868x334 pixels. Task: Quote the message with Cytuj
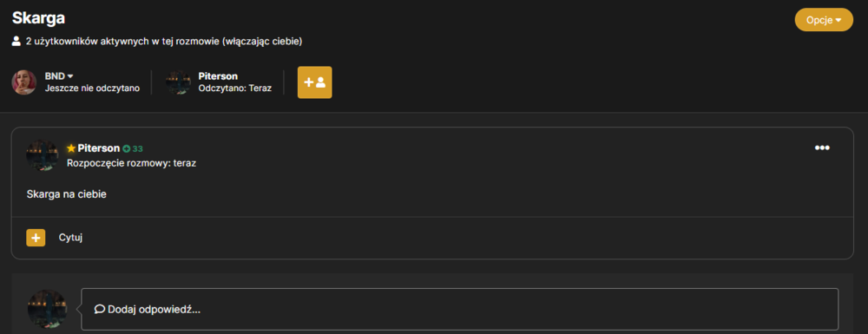coord(71,238)
